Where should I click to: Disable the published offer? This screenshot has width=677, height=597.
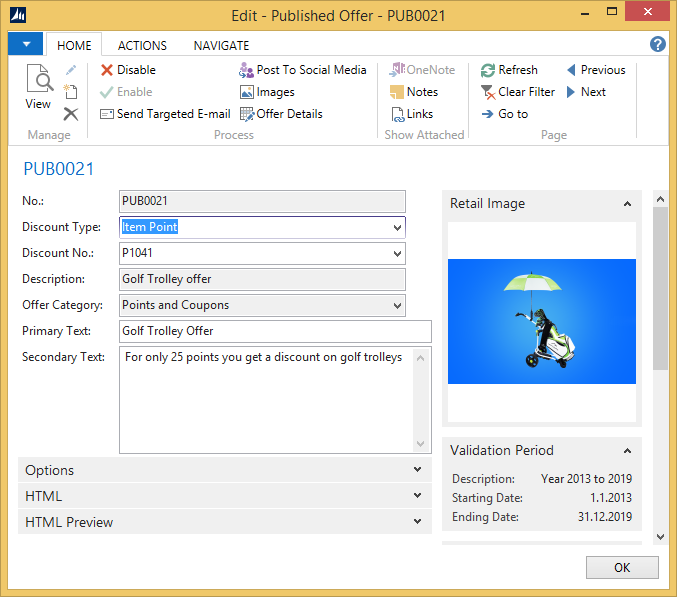click(128, 70)
